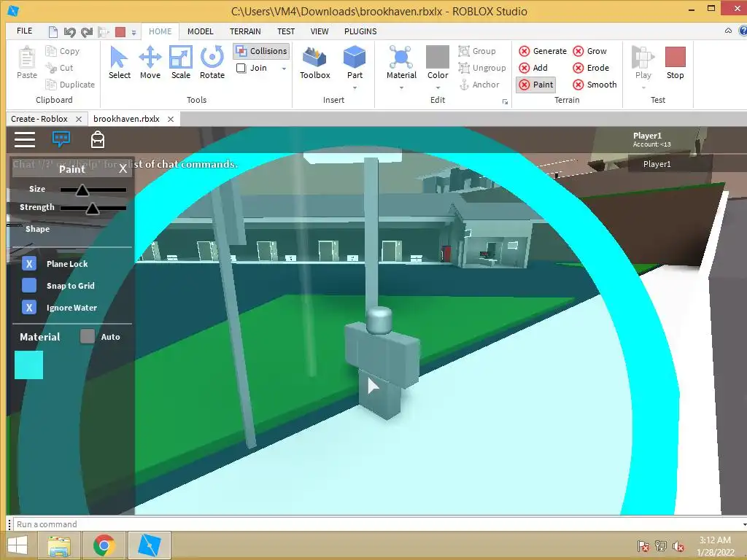Expand the Color dropdown arrow
Image resolution: width=747 pixels, height=560 pixels.
(x=438, y=88)
